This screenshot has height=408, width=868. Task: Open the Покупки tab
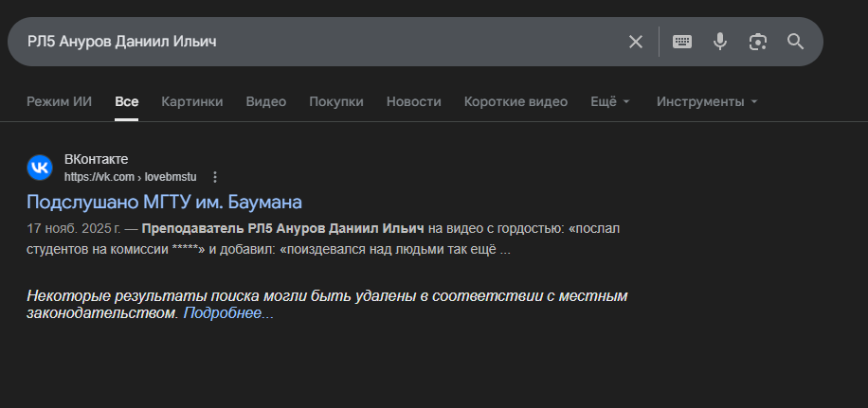336,102
